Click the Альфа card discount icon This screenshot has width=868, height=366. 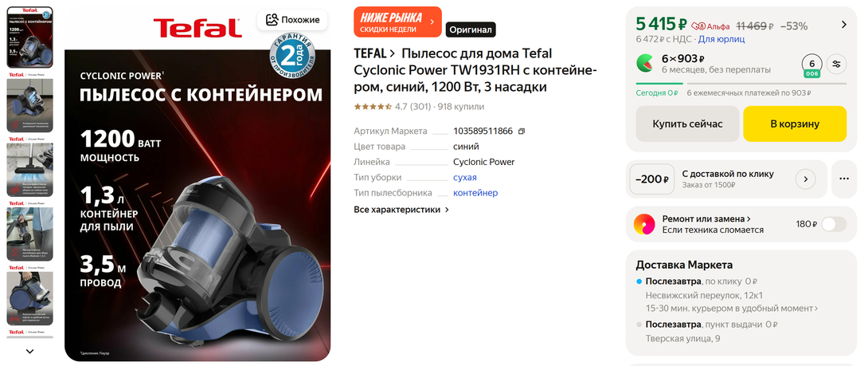tap(698, 26)
